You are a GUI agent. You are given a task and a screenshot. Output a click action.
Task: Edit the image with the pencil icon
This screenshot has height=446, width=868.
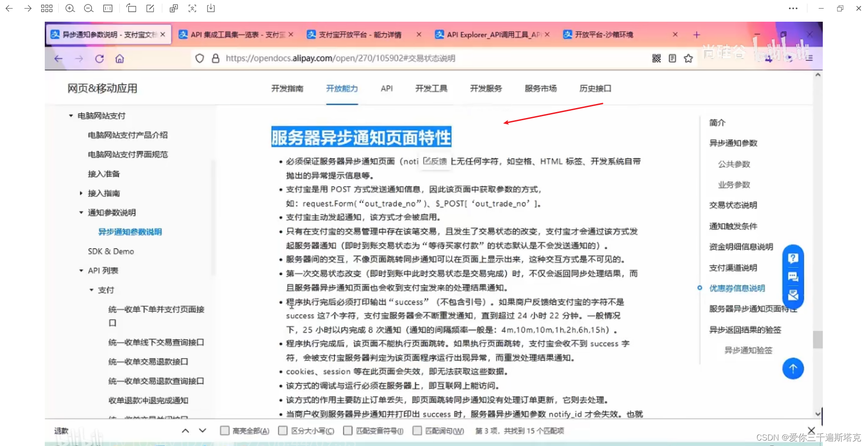(x=150, y=8)
